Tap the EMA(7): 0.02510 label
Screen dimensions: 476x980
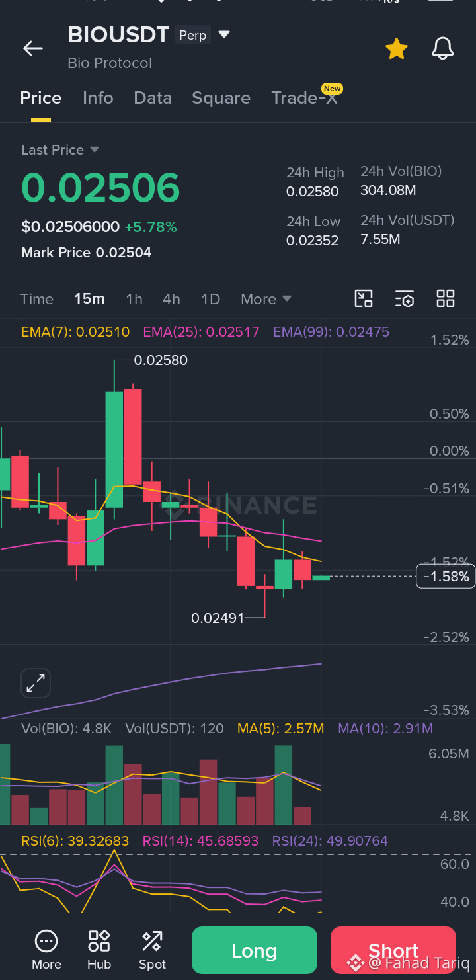(x=75, y=332)
